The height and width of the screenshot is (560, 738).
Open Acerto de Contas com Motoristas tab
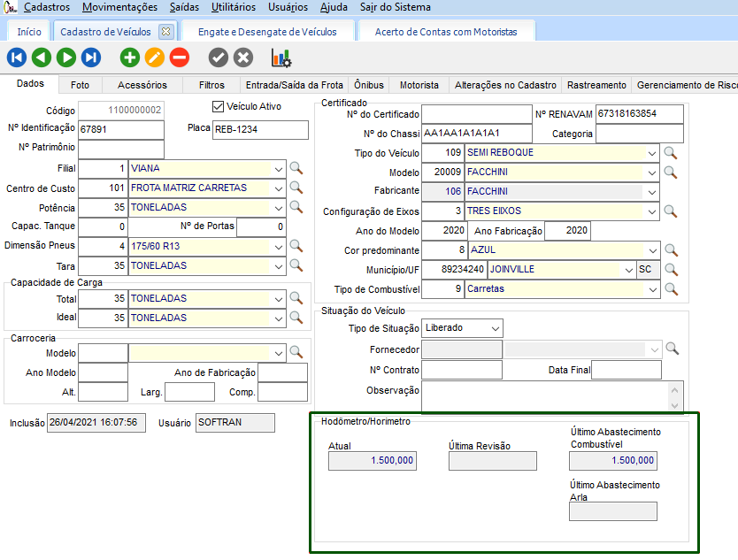click(x=445, y=32)
